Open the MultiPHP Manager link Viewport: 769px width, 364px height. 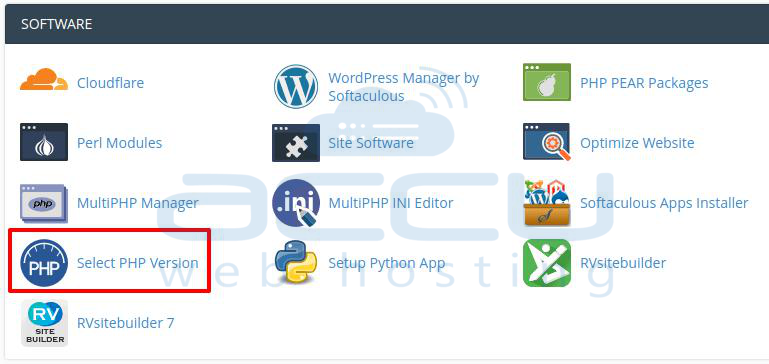pos(138,203)
